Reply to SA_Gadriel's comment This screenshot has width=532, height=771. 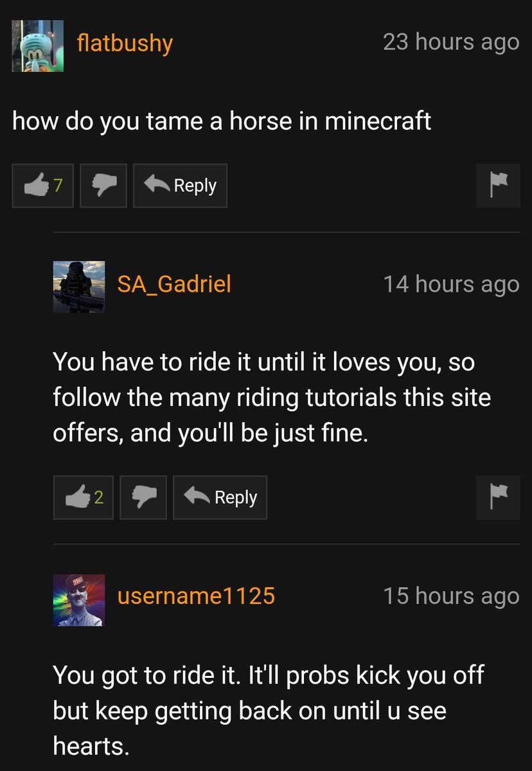pos(220,497)
